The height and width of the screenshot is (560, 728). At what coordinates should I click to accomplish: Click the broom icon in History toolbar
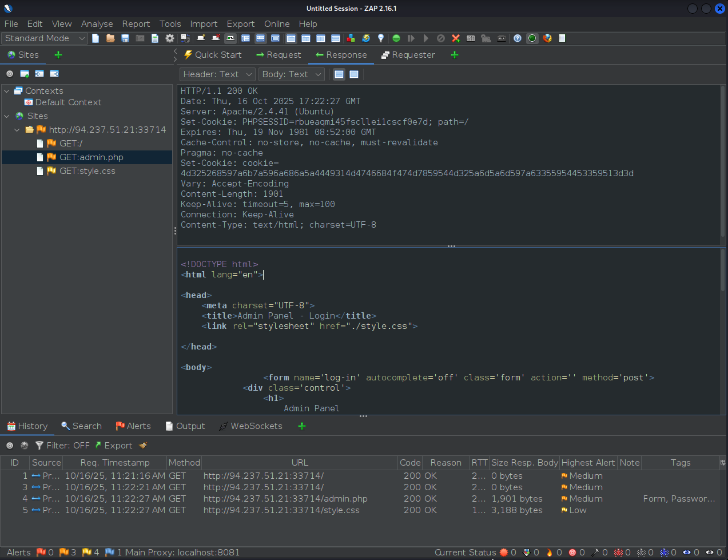tap(143, 446)
